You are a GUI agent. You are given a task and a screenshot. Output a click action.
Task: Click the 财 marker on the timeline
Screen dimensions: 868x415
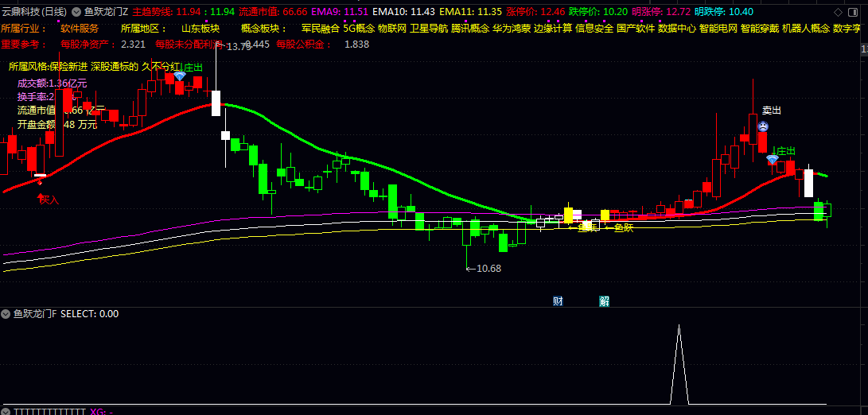(x=558, y=301)
